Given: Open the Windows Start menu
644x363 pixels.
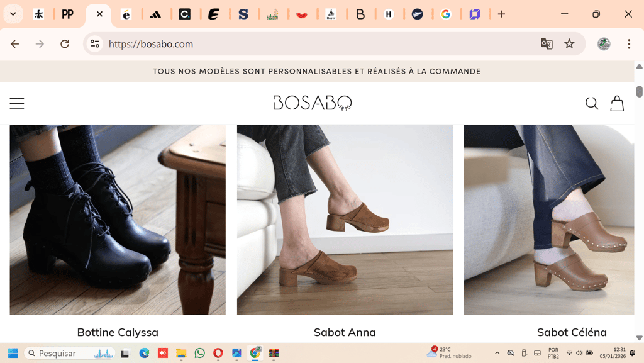Looking at the screenshot, I should click(13, 353).
